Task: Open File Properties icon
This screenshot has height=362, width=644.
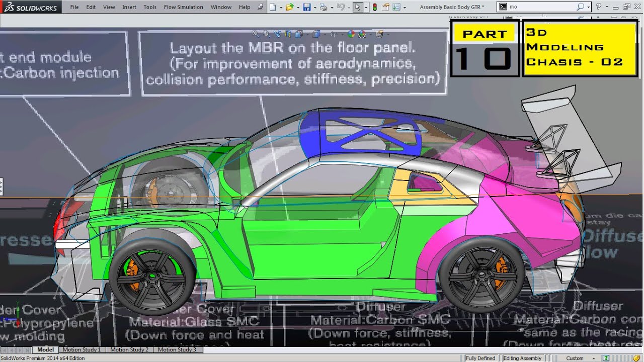Action: pos(385,7)
